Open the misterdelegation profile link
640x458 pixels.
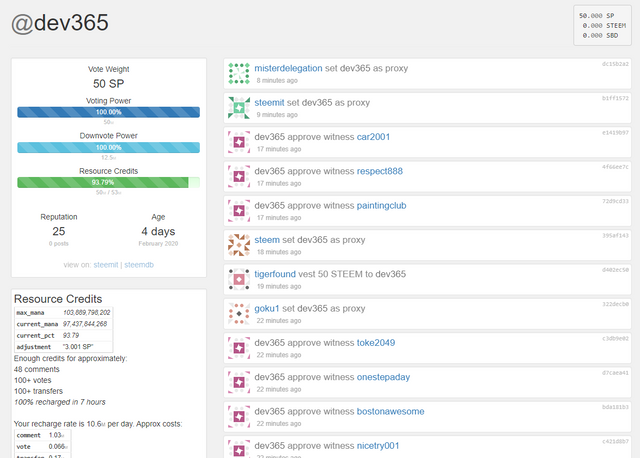pos(288,68)
